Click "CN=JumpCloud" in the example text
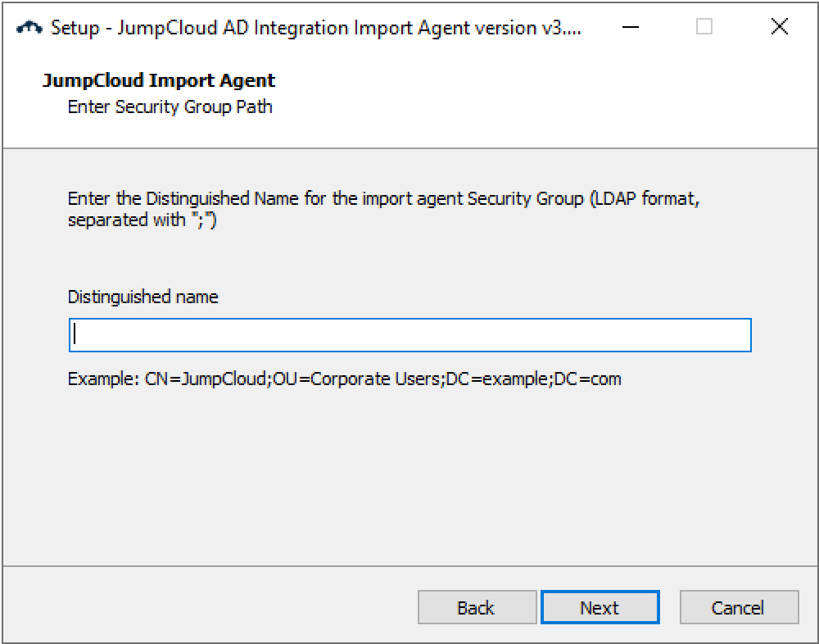The image size is (819, 644). (x=206, y=379)
